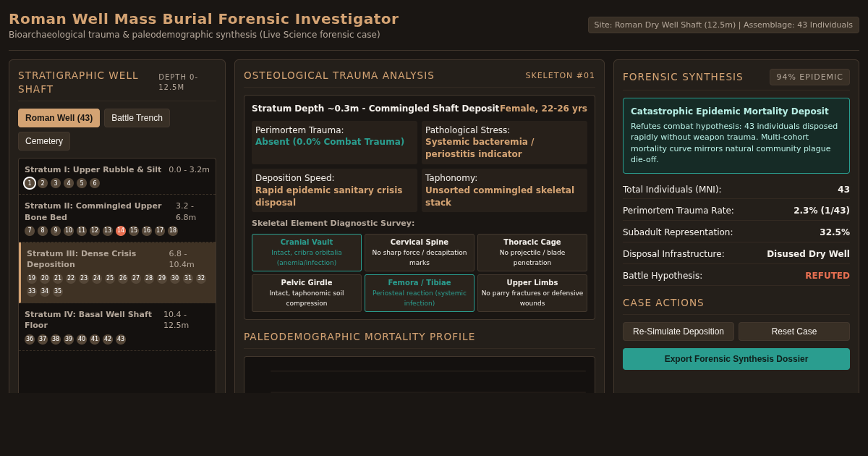Click the 'Female, 22-26 yrs' label
Screen dimensions: 868x456
click(x=543, y=109)
